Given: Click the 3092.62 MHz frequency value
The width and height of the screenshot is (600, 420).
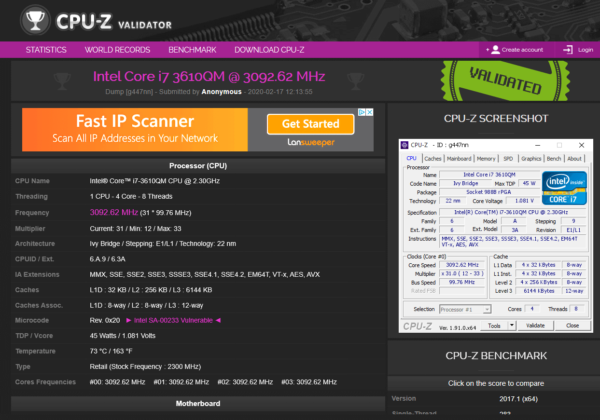Looking at the screenshot, I should pos(114,212).
